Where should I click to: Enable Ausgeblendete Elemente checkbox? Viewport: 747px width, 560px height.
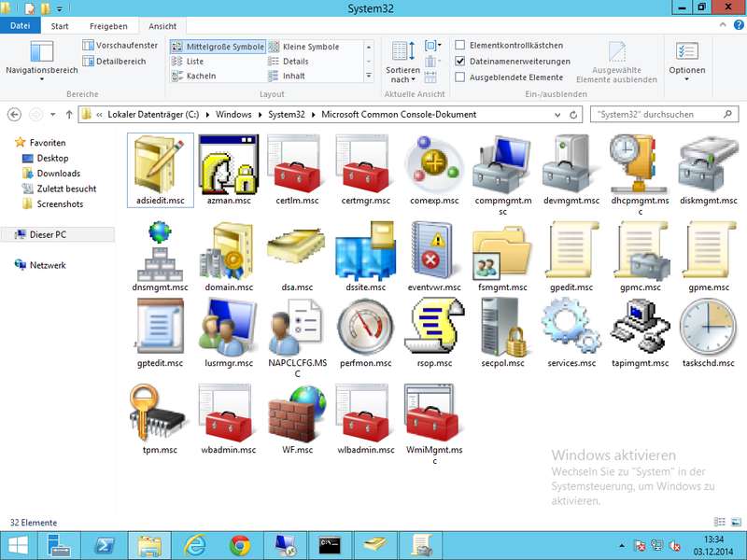459,77
